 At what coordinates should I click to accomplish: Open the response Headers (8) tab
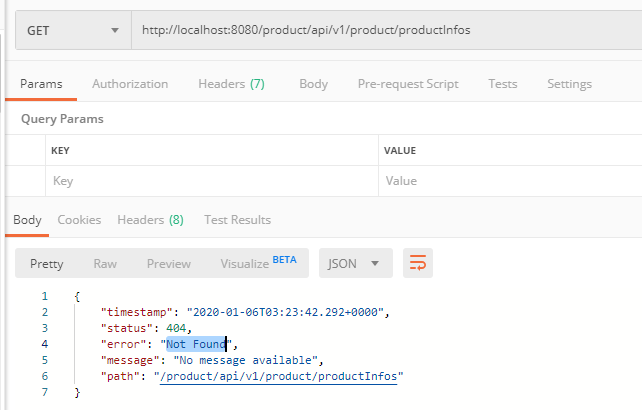click(150, 220)
